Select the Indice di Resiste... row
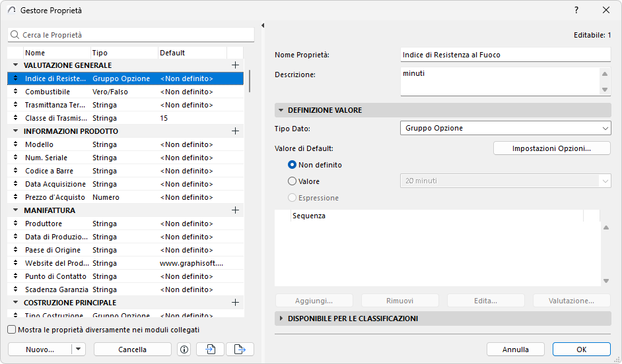Viewport: 622px width, 364px height. [x=125, y=78]
